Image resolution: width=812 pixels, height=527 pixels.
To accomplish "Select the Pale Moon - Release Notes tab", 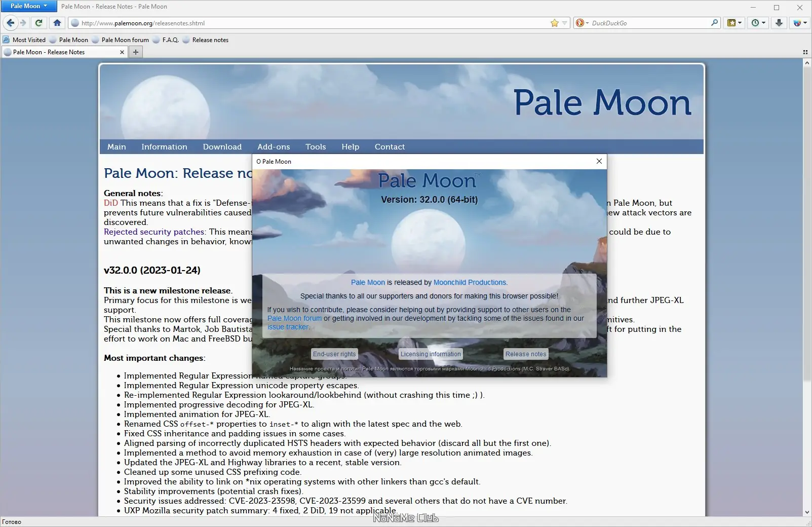I will pos(64,52).
